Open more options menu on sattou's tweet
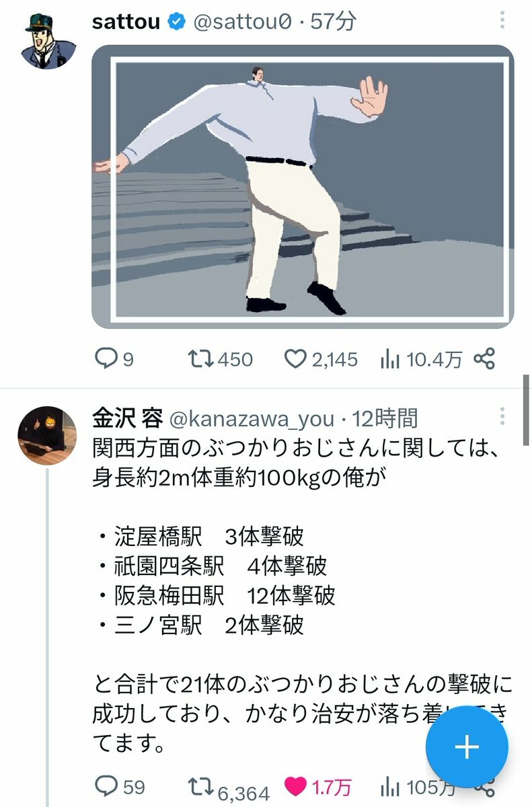This screenshot has width=532, height=807. 502,20
